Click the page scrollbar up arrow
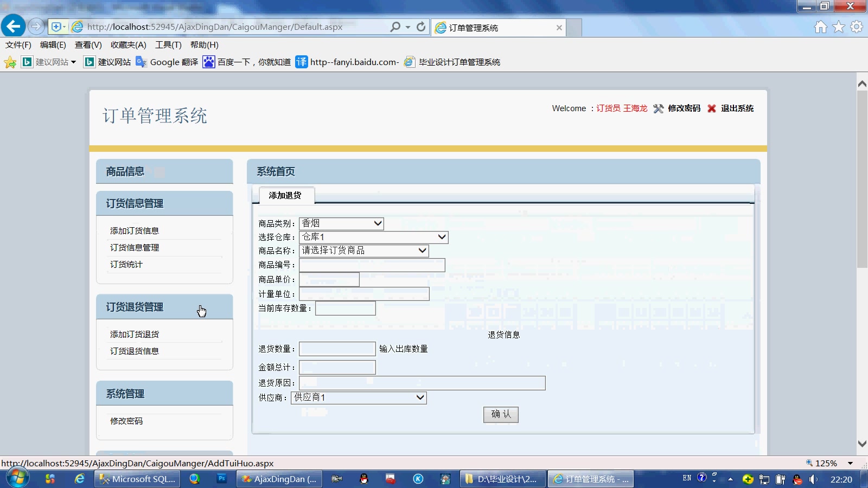 pyautogui.click(x=862, y=84)
